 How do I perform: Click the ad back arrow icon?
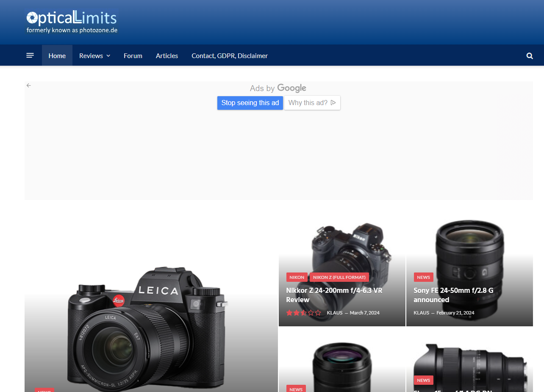point(29,85)
